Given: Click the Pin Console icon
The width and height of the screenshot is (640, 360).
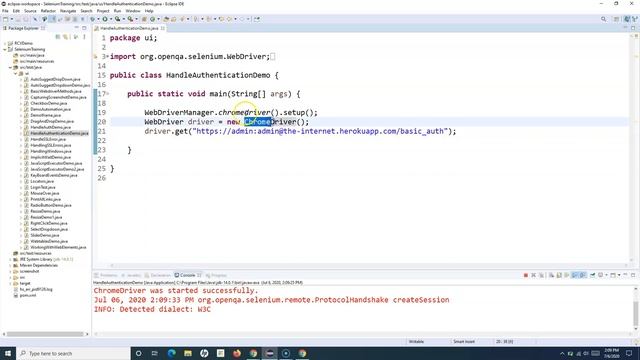Looking at the screenshot, I should click(592, 276).
